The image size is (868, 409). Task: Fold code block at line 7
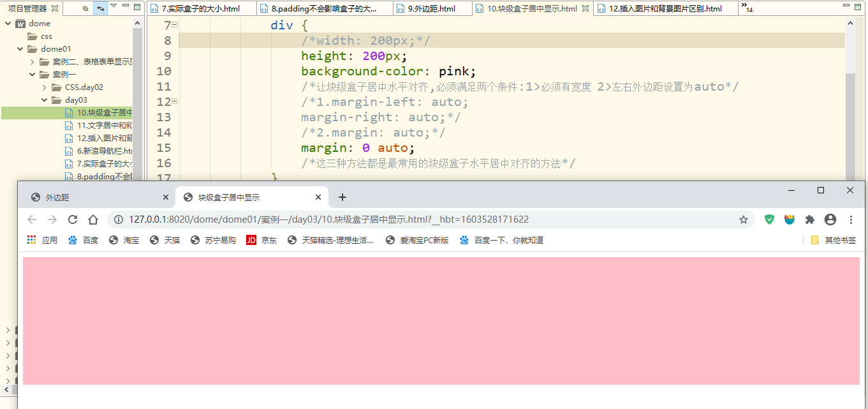coord(175,25)
